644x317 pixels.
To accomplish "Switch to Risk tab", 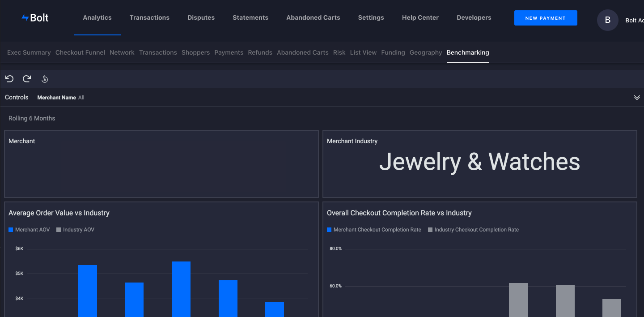I will pos(339,52).
